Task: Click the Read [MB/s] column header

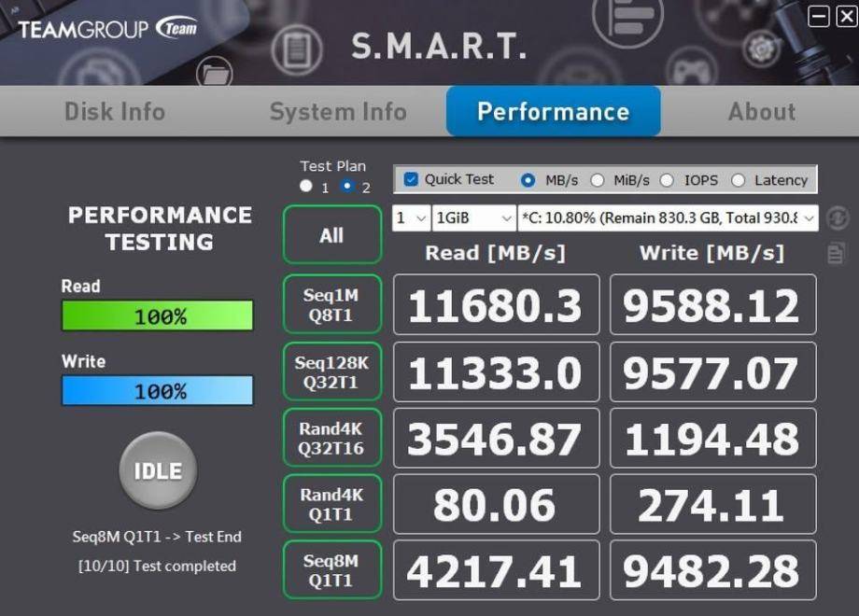Action: (495, 253)
